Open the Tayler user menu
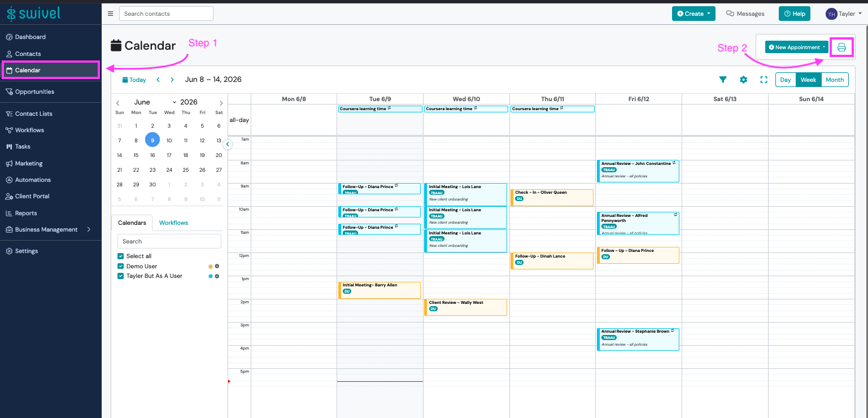The width and height of the screenshot is (868, 418). (844, 14)
